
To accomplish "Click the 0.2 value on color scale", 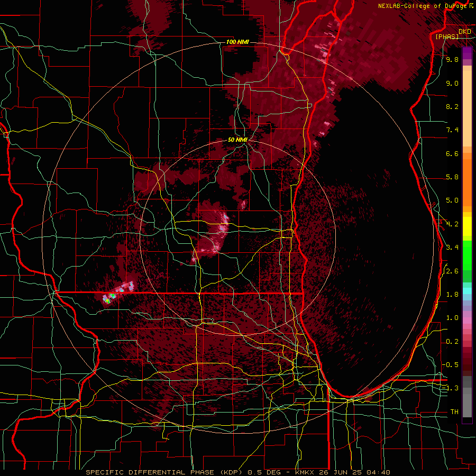I will click(452, 342).
